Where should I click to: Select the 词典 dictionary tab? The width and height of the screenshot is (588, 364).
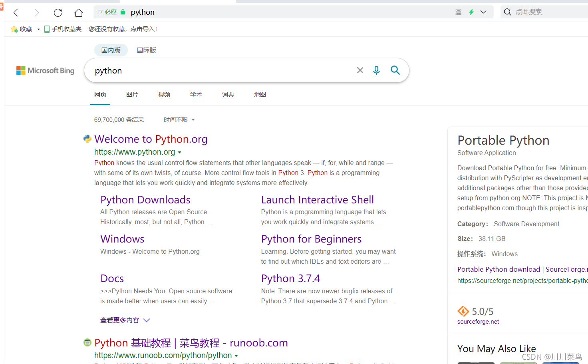[x=228, y=95]
